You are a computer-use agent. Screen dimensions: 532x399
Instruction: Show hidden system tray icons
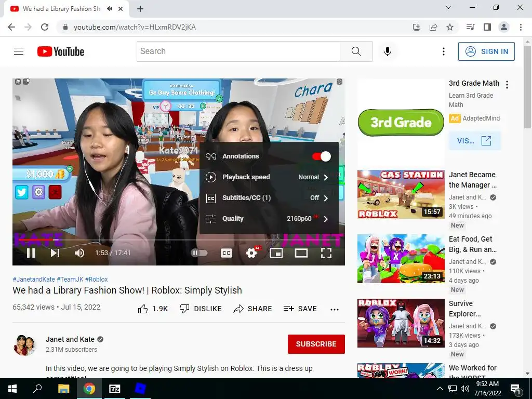pyautogui.click(x=440, y=389)
